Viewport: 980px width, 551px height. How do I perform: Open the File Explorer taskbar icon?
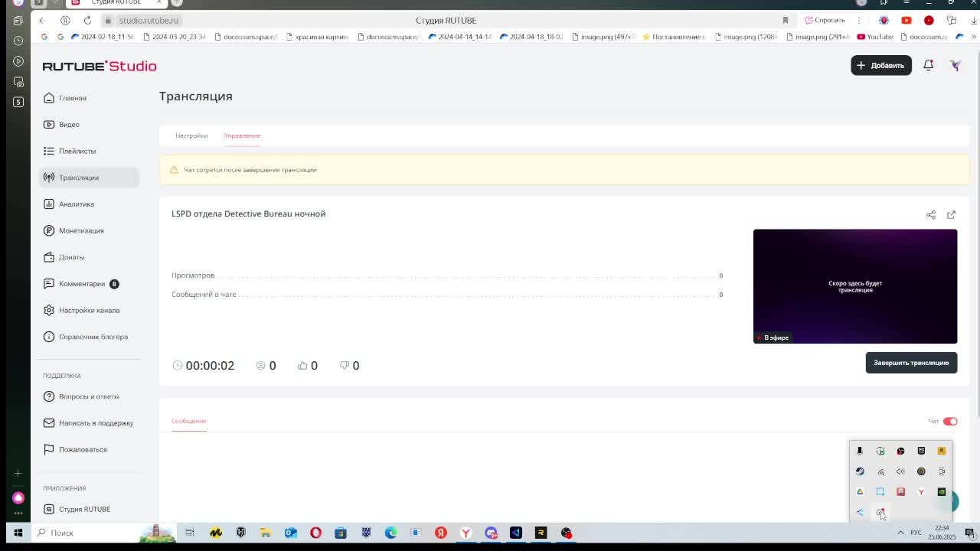[x=266, y=533]
